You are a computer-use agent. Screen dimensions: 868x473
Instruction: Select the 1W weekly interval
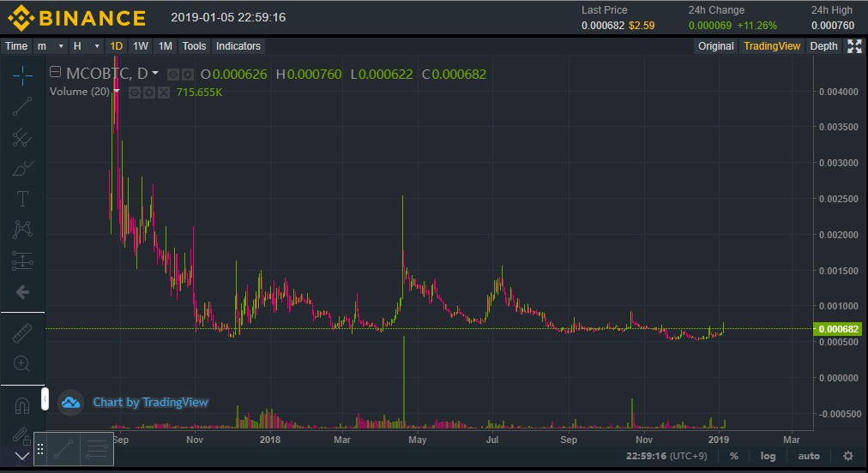pos(141,46)
